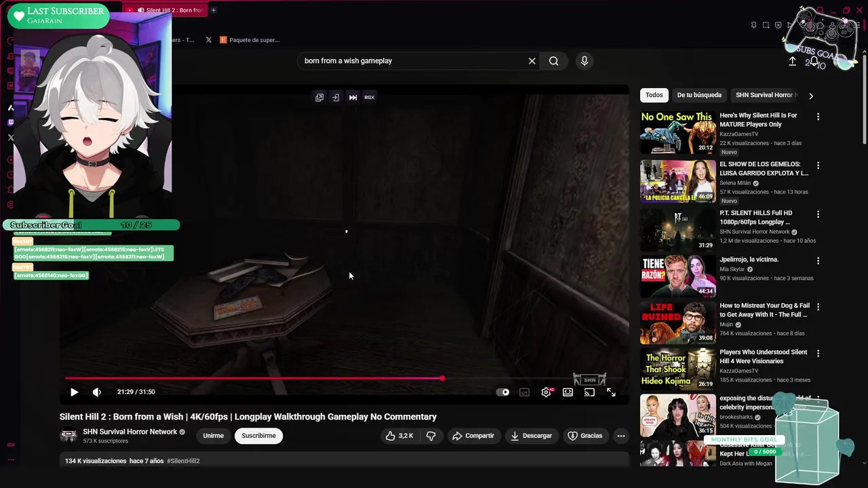Click the 'Unirme' join button
Viewport: 868px width, 488px height.
pos(213,436)
